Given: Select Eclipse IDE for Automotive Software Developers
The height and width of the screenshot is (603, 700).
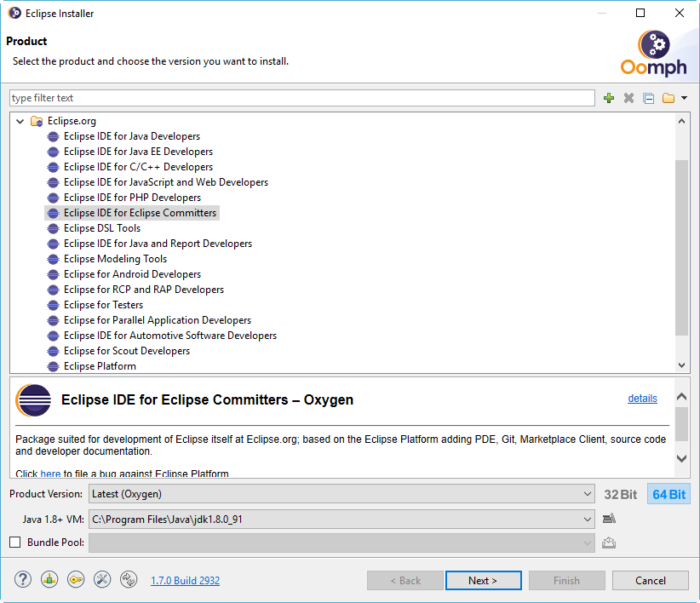Looking at the screenshot, I should click(x=162, y=336).
